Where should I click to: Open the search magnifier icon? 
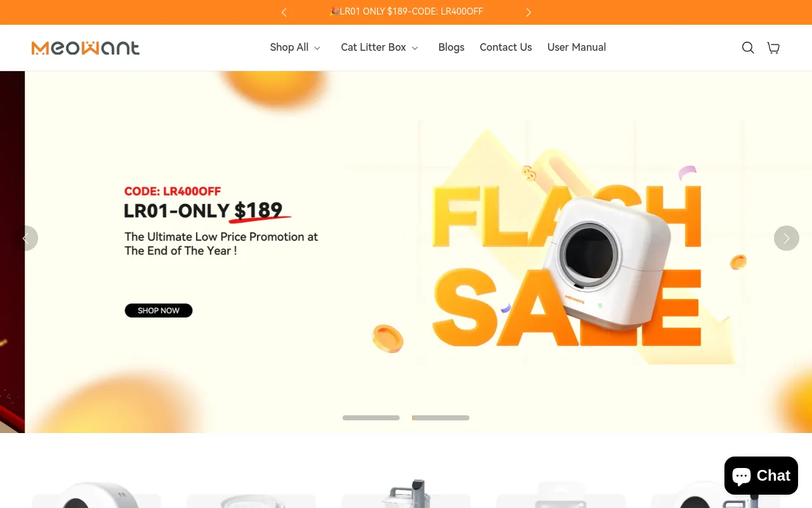[x=748, y=48]
